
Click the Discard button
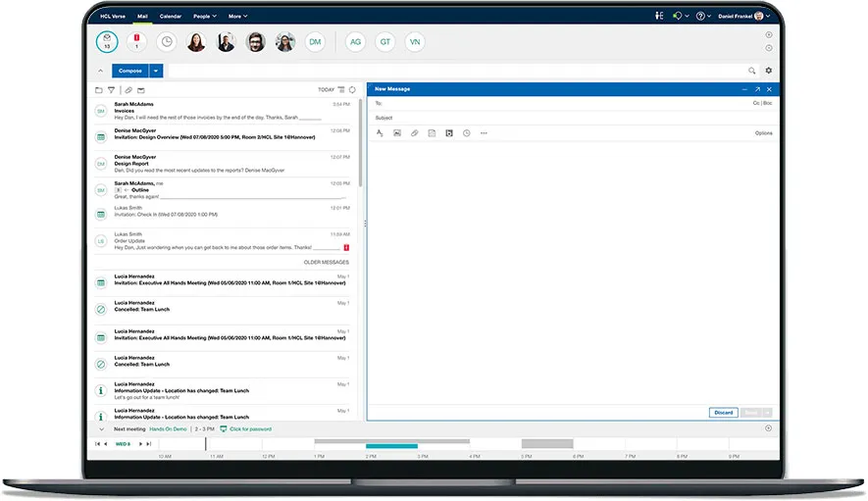point(723,413)
